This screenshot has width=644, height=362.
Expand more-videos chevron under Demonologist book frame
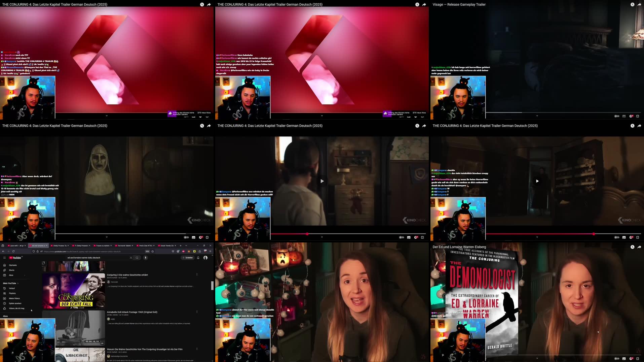click(x=537, y=358)
